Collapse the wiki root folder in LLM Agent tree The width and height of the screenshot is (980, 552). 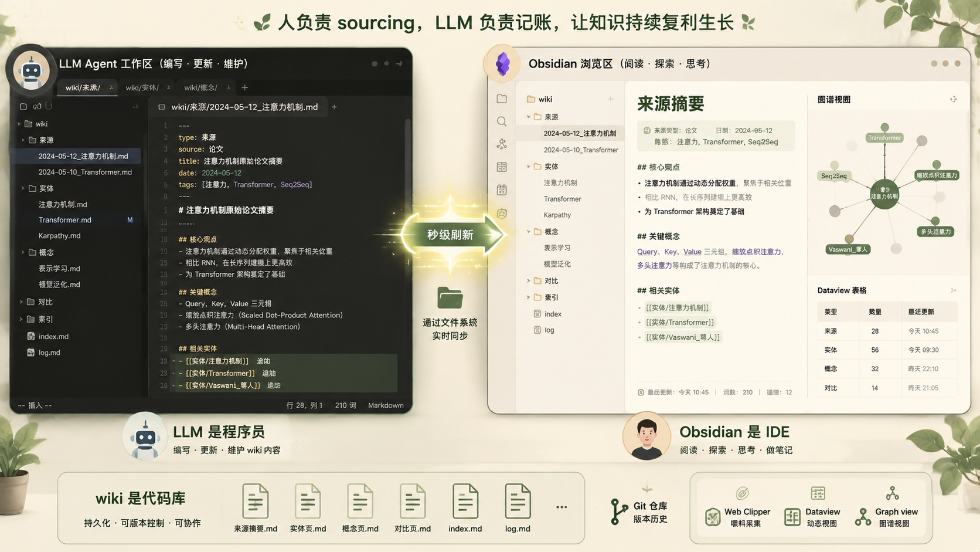pyautogui.click(x=19, y=124)
